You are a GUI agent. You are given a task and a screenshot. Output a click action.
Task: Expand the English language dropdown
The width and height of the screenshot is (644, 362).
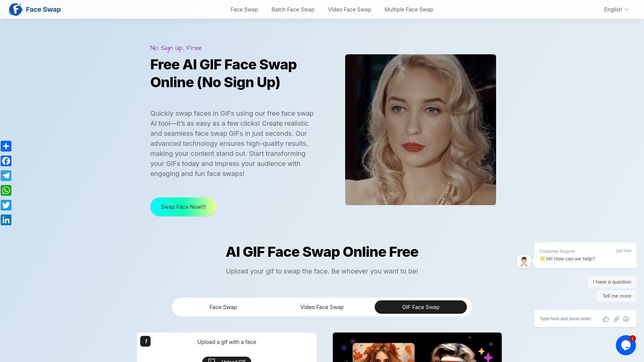[x=616, y=9]
